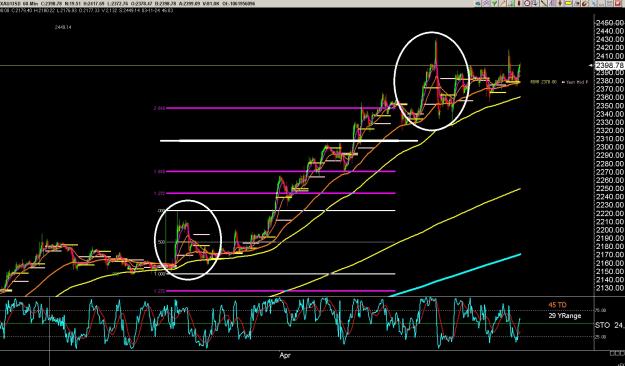Click the blue cloud-shaped toolbar icon
625x366 pixels.
click(478, 3)
